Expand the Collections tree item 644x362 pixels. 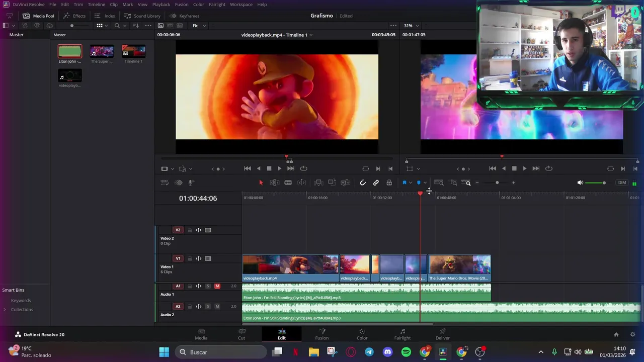(x=5, y=309)
